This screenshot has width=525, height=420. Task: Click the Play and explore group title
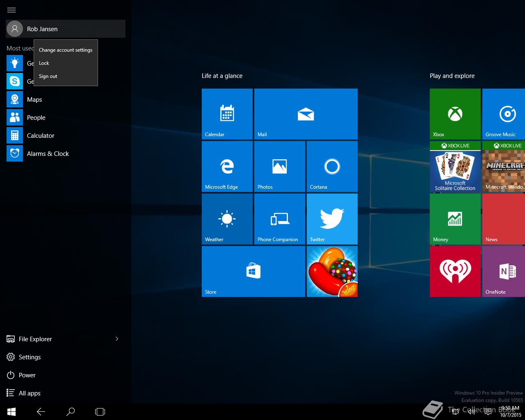452,76
